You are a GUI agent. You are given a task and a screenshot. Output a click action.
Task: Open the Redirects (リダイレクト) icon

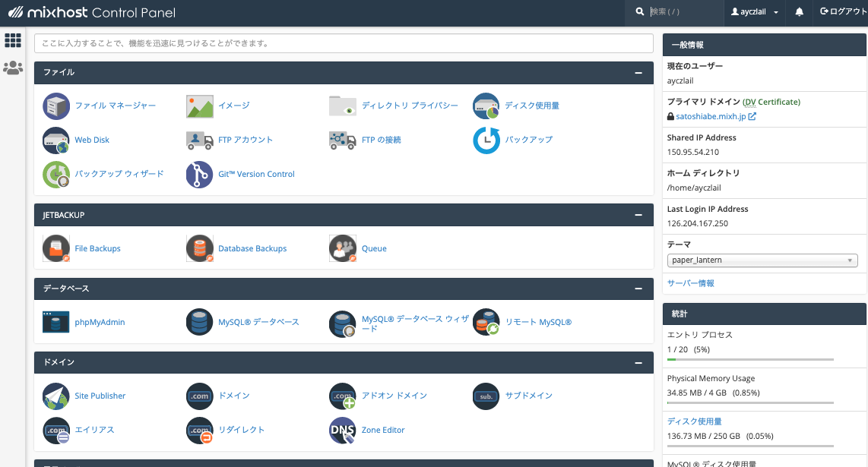pos(199,431)
